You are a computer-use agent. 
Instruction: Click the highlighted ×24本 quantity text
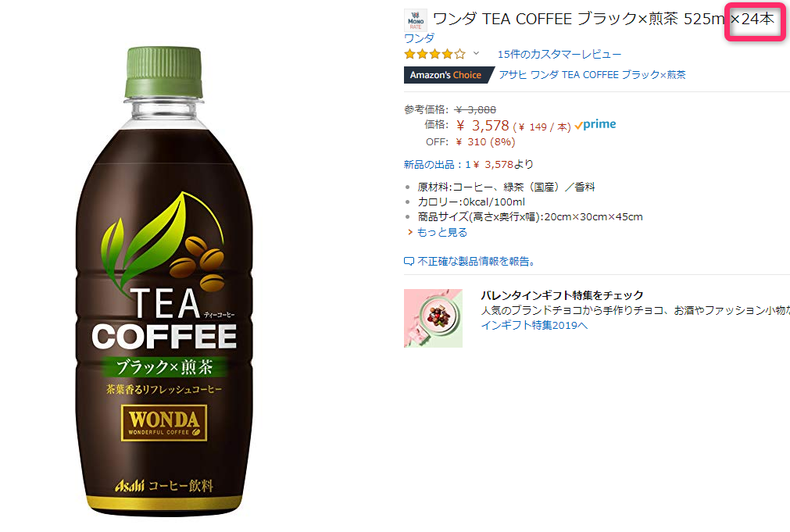point(752,20)
